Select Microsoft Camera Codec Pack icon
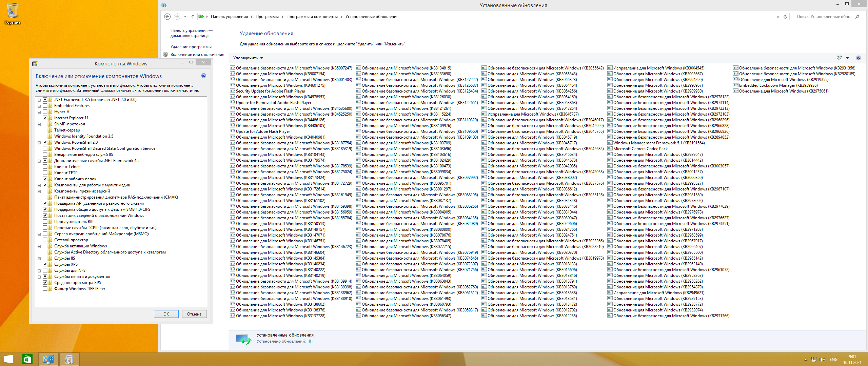Image resolution: width=868 pixels, height=366 pixels. (x=610, y=148)
